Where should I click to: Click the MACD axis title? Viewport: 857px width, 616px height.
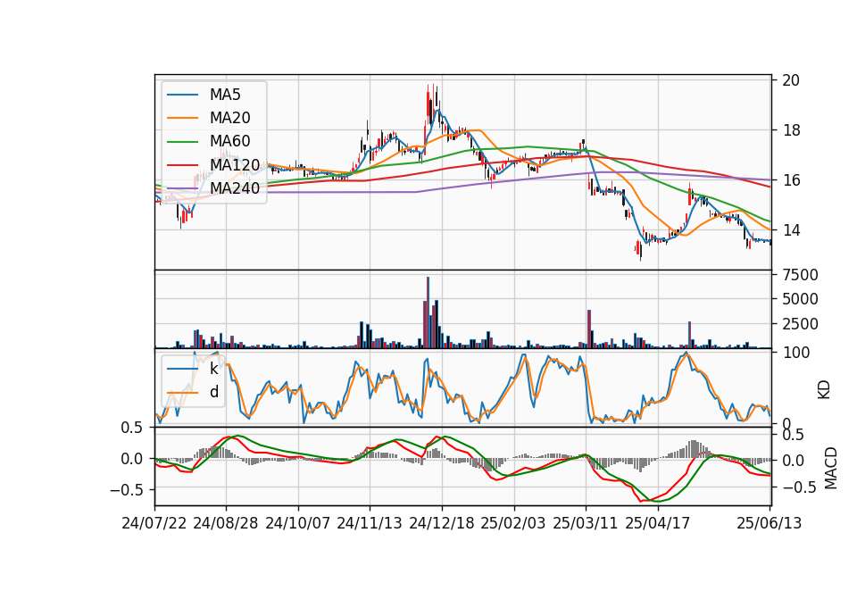click(831, 468)
